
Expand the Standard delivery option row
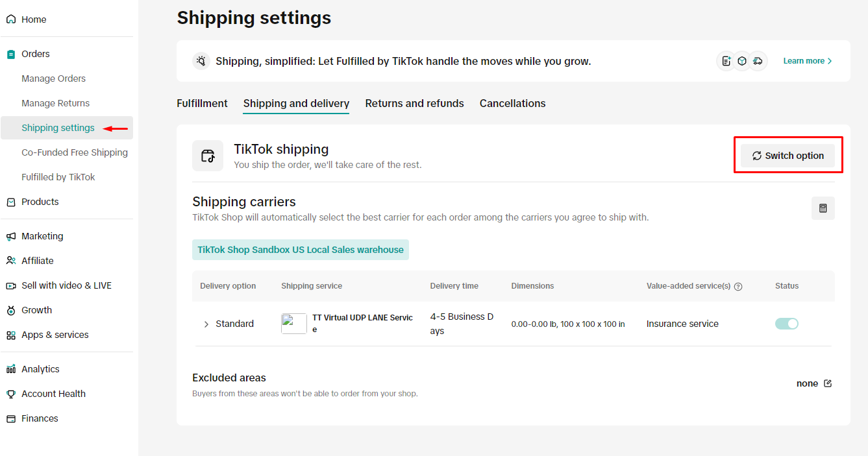[x=206, y=324]
